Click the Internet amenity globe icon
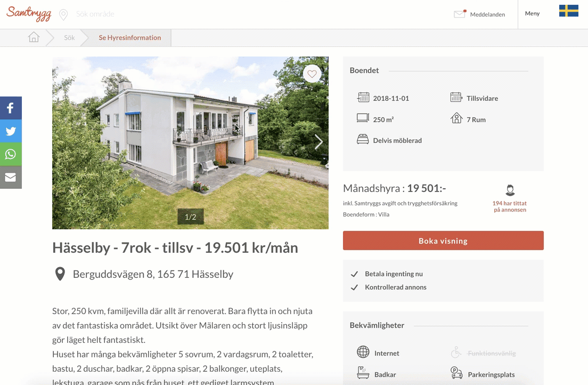This screenshot has height=385, width=588. click(x=363, y=352)
